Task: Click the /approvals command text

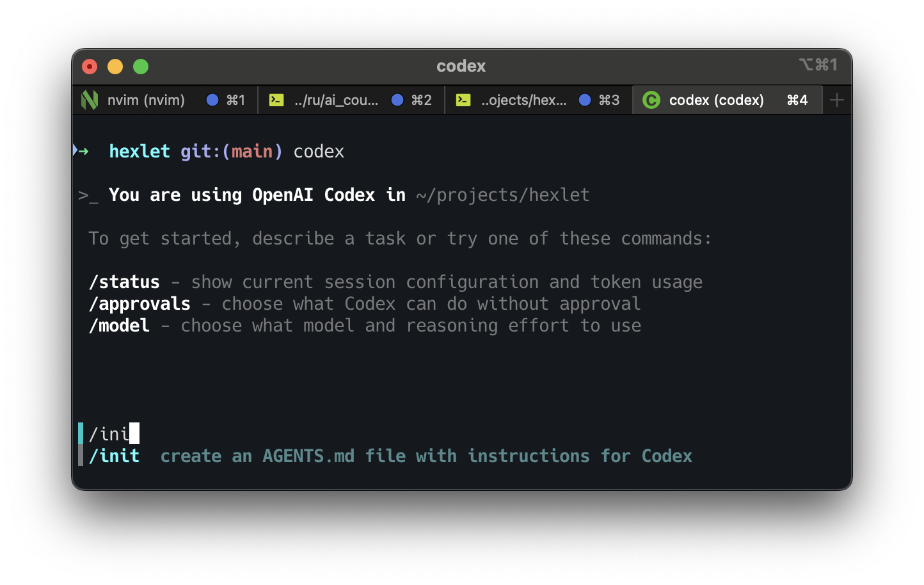Action: pos(139,303)
